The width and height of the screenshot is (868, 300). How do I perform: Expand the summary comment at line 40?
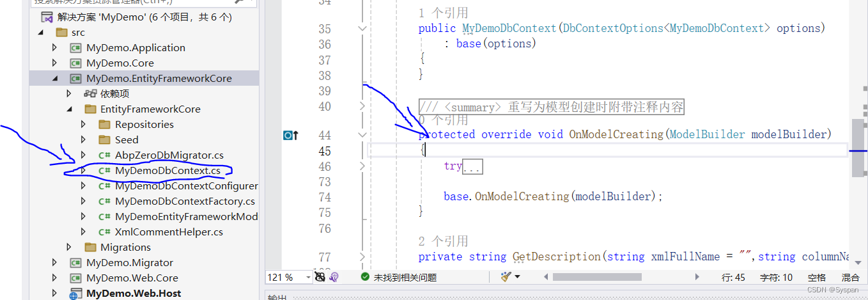coord(362,106)
